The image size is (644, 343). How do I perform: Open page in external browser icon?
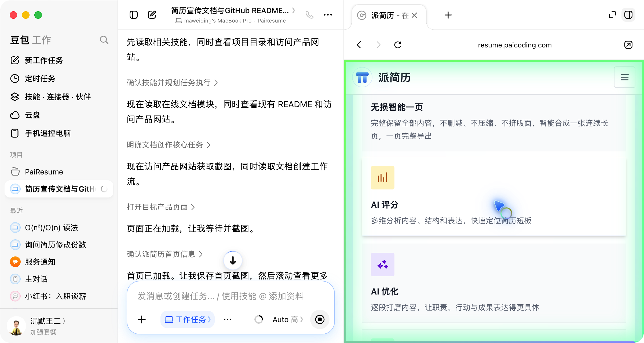(x=628, y=45)
